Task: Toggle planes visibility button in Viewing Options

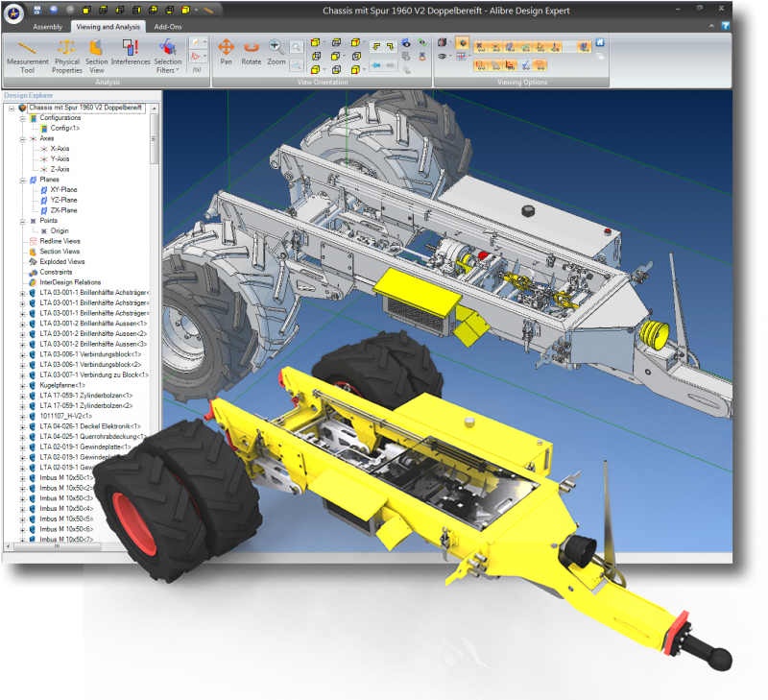Action: [511, 47]
